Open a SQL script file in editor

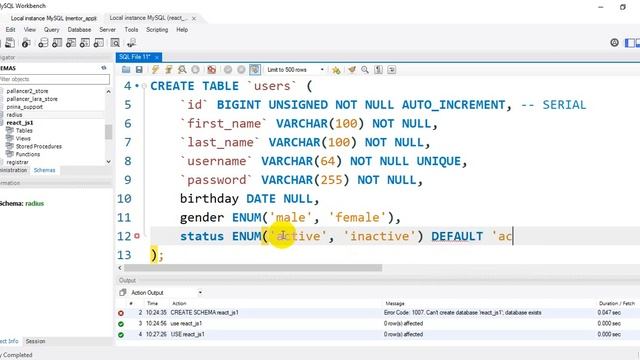coord(126,70)
